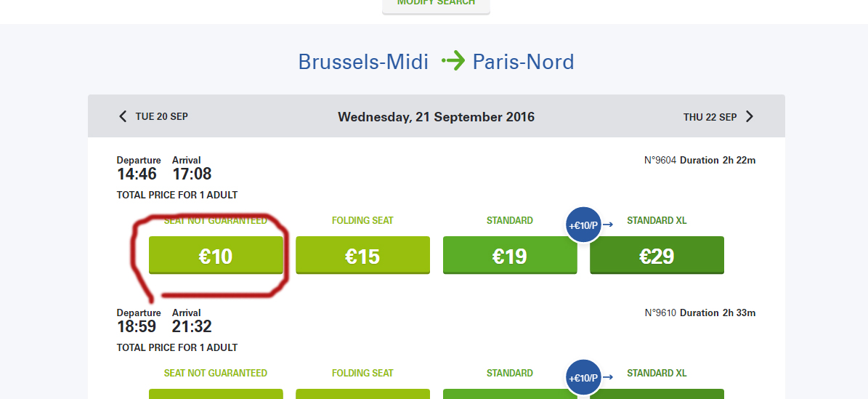Pick the €19 Standard fare
The height and width of the screenshot is (399, 868).
pyautogui.click(x=510, y=256)
